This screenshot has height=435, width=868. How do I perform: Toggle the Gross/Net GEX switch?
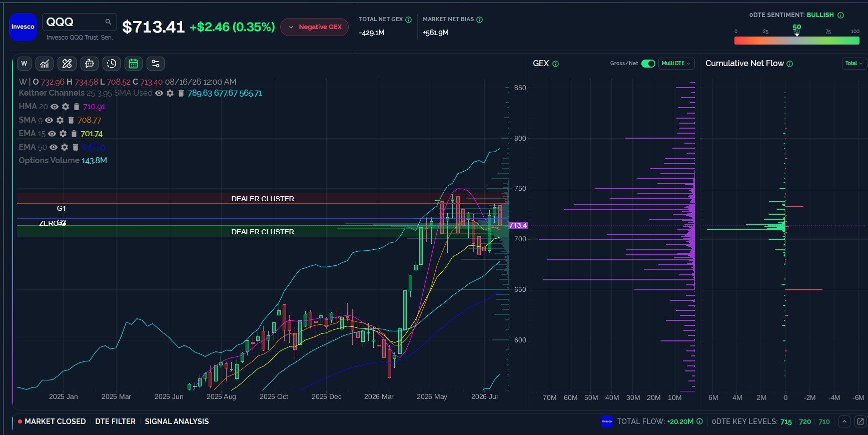pos(648,64)
